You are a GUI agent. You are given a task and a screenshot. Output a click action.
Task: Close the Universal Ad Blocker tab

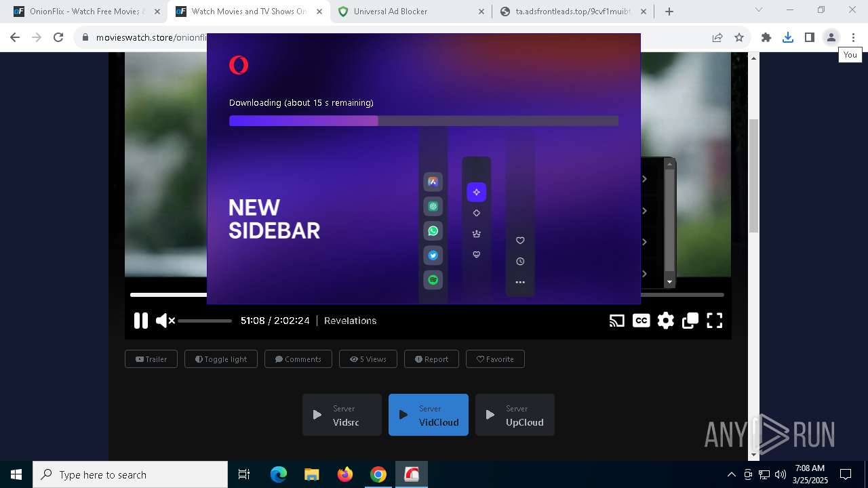pos(481,12)
